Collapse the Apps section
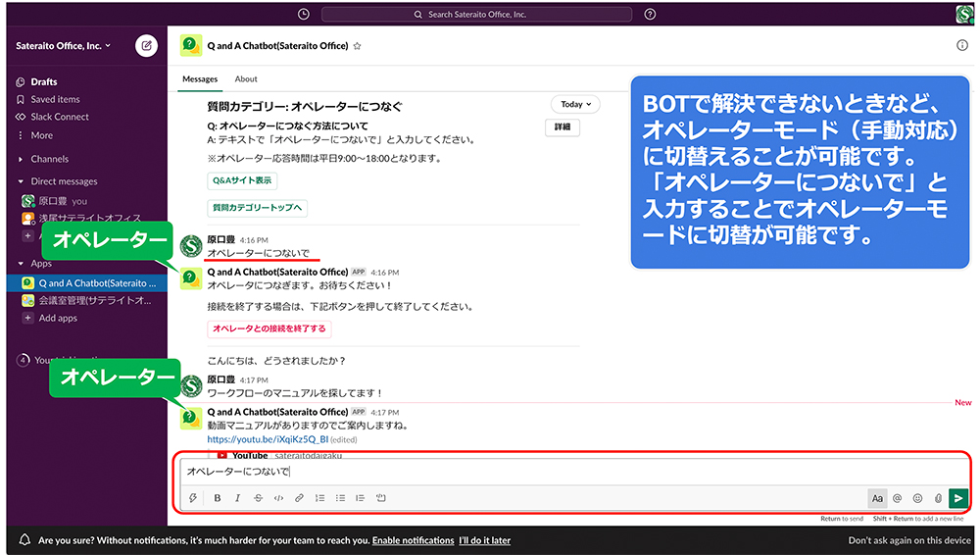This screenshot has width=980, height=555. click(21, 264)
